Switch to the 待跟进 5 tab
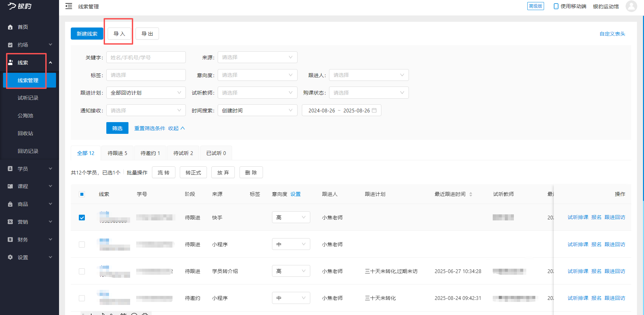 (x=117, y=153)
